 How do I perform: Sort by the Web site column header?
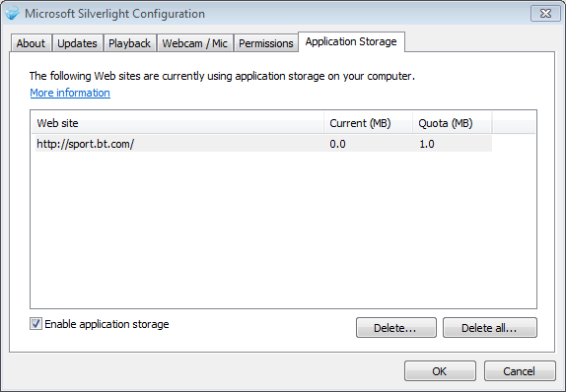178,123
